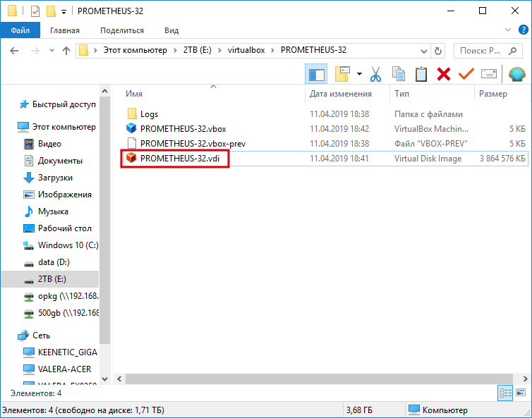
Task: Switch to large thumbnails view icon
Action: click(x=521, y=393)
